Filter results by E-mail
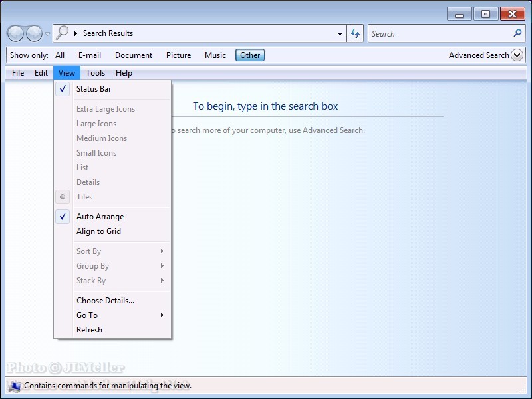 pyautogui.click(x=90, y=55)
